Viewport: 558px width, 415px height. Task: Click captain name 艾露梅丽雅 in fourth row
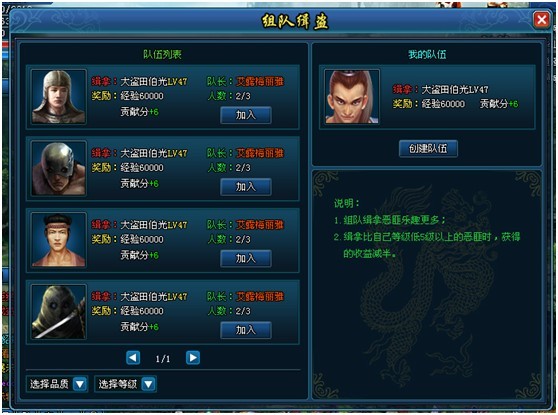(x=260, y=296)
